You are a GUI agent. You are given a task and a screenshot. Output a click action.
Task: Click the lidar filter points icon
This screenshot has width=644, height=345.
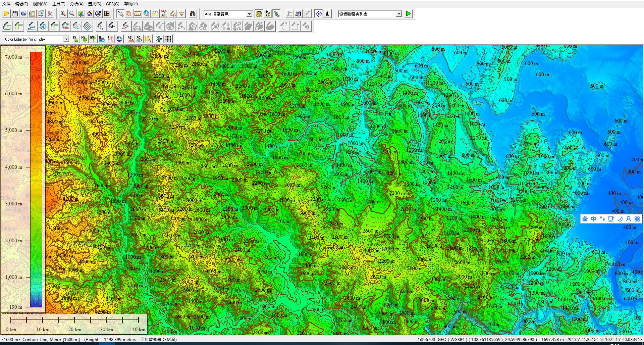(159, 39)
